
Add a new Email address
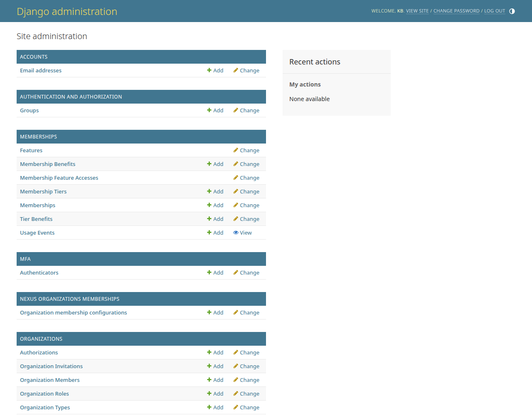(x=215, y=70)
